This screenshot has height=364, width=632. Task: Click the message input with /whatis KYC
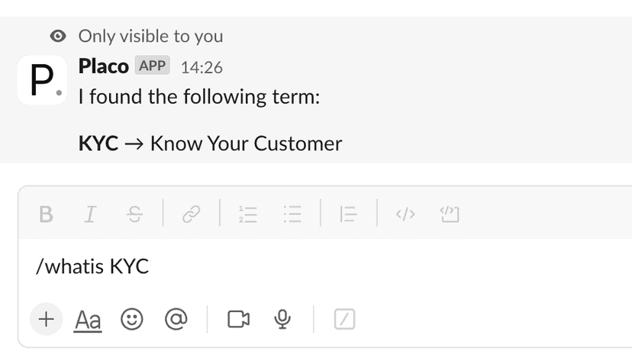click(305, 267)
